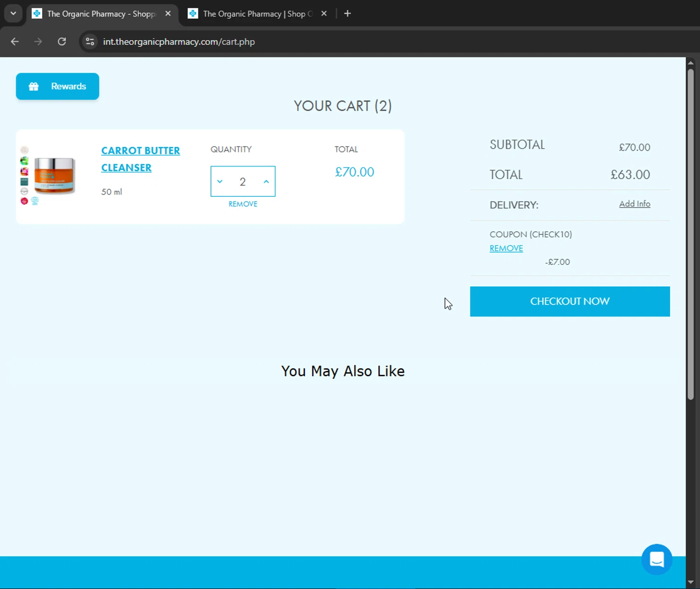Image resolution: width=700 pixels, height=589 pixels.
Task: Remove the CHECK10 coupon
Action: [x=506, y=248]
